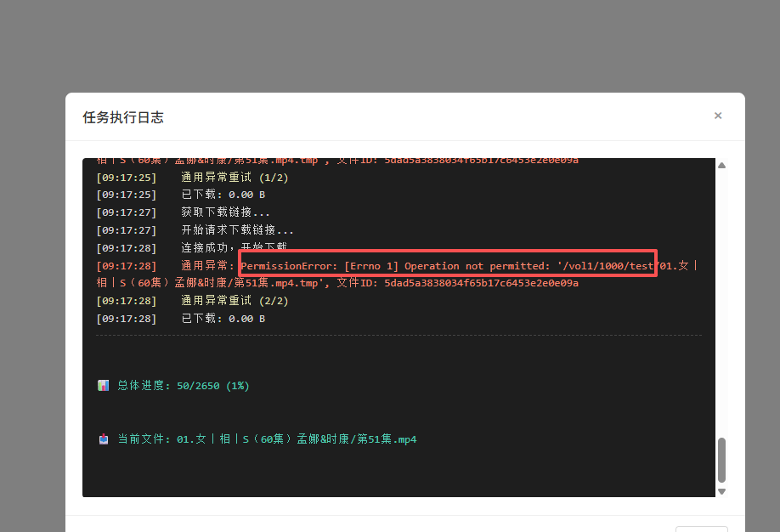Click the 总体进度: 50/2650 (1%) text

pos(184,386)
